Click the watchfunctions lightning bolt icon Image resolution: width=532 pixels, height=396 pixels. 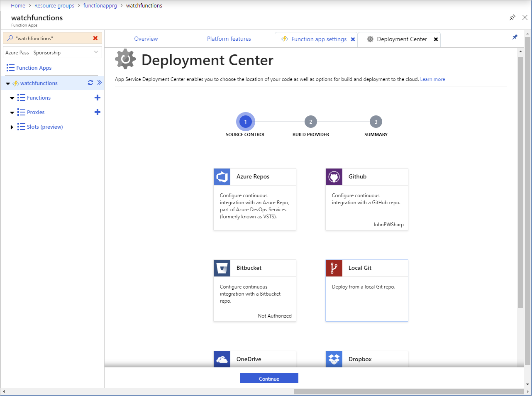click(16, 83)
